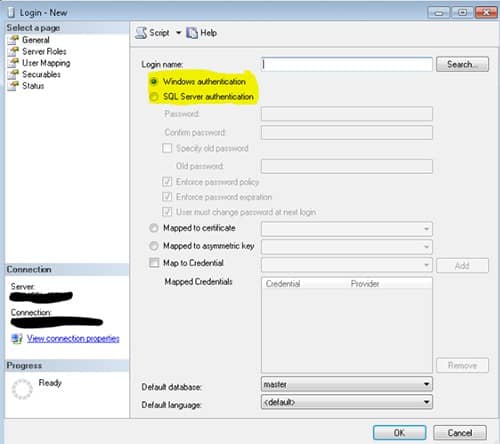
Task: Click the Script icon in toolbar
Action: (141, 33)
